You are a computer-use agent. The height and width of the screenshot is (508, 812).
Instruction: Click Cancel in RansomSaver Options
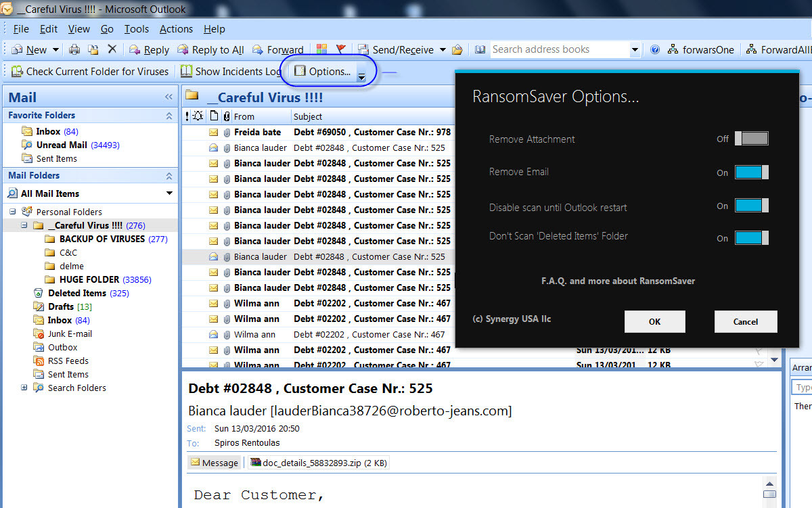(746, 321)
